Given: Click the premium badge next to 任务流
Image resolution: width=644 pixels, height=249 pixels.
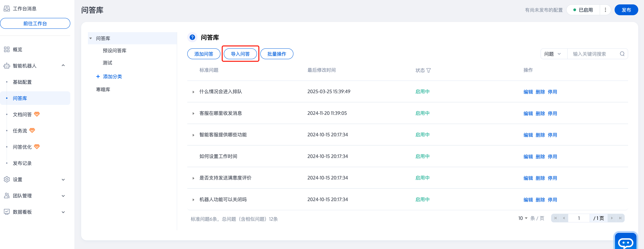Looking at the screenshot, I should tap(32, 130).
